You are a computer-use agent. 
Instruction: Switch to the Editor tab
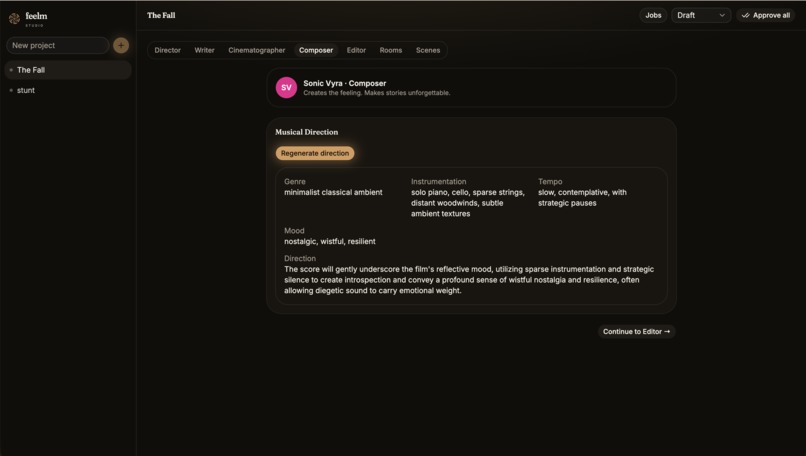point(356,50)
